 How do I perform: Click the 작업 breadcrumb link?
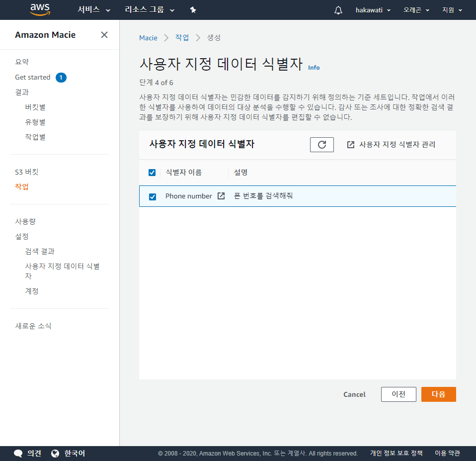coord(182,38)
